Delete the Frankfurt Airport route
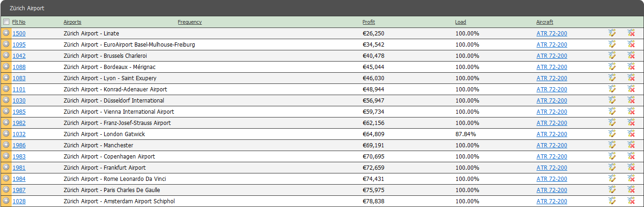The image size is (644, 207). tap(631, 167)
